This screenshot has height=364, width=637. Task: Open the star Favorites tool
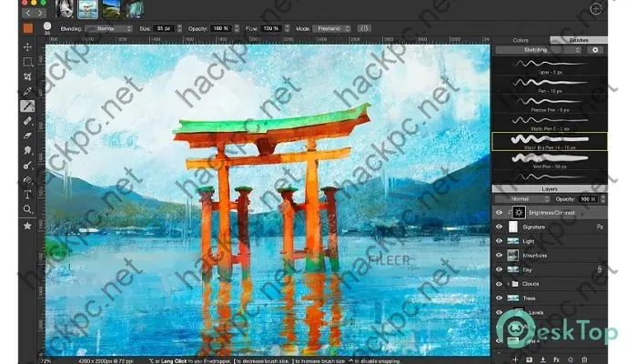pyautogui.click(x=27, y=226)
